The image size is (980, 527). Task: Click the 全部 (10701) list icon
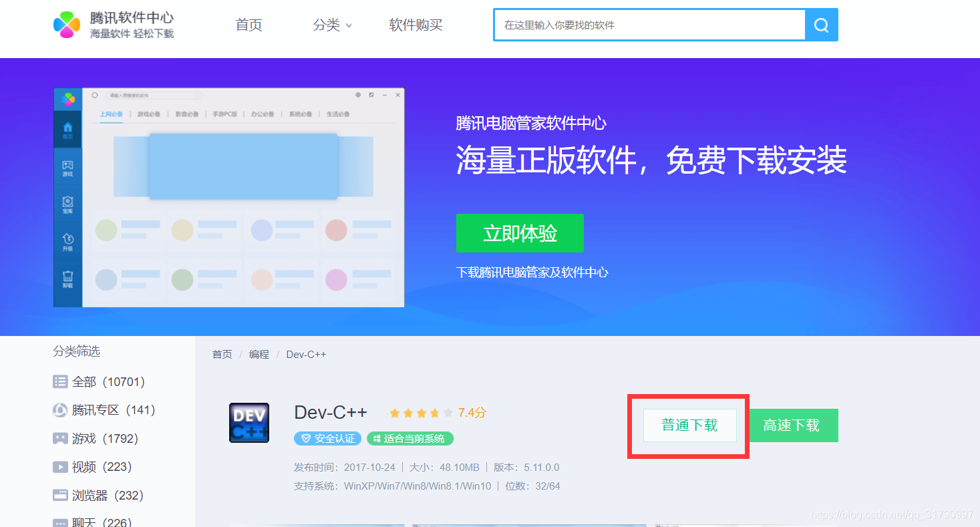coord(60,381)
